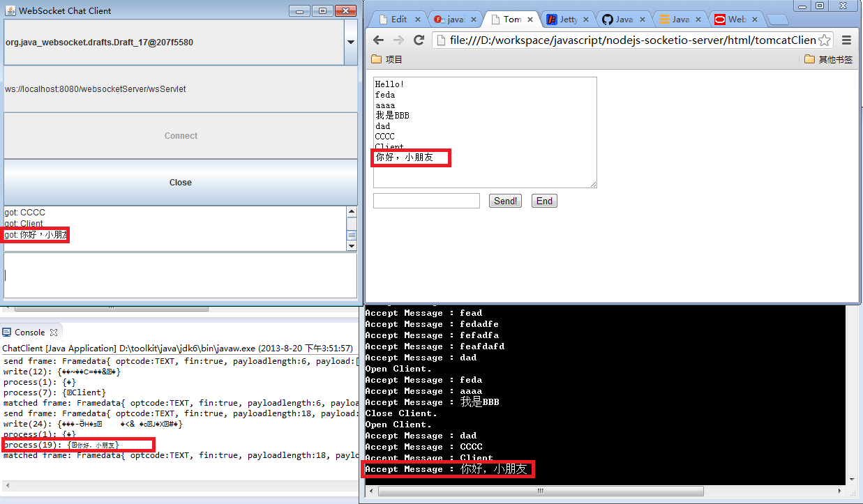The image size is (863, 504).
Task: Click the ws://localhost:8080 URL field
Action: (x=181, y=89)
